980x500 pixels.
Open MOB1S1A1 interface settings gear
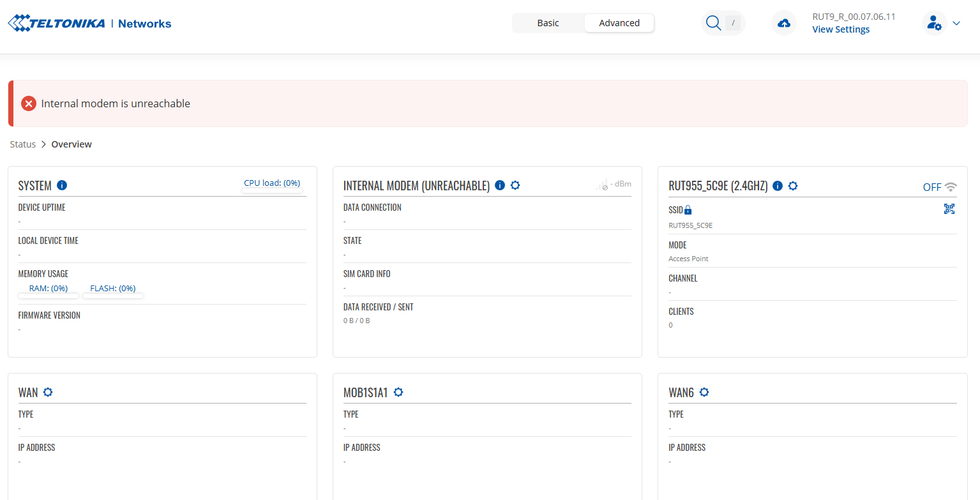coord(398,392)
